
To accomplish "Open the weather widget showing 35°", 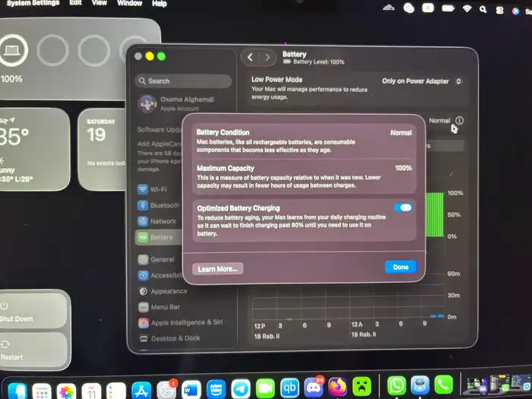I will coord(34,149).
